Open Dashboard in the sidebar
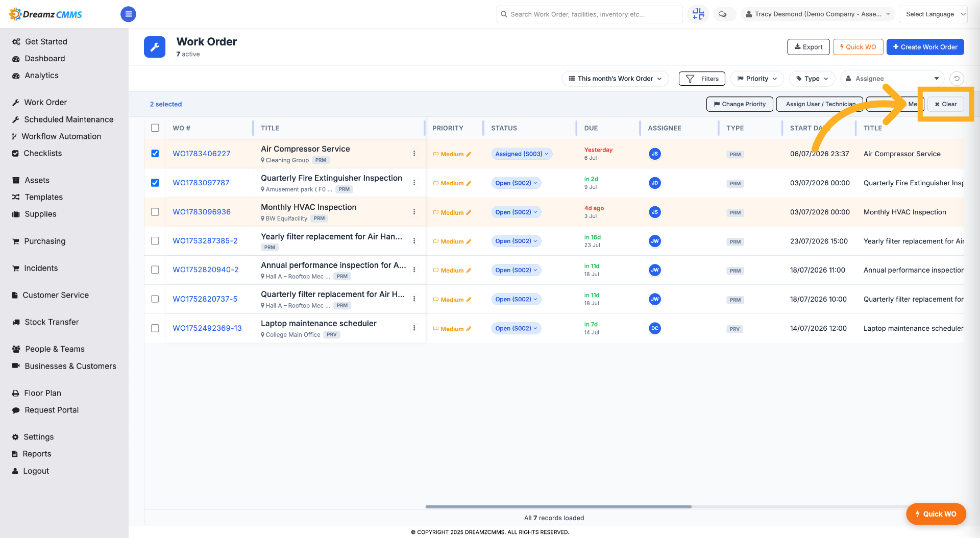The image size is (980, 538). tap(44, 59)
